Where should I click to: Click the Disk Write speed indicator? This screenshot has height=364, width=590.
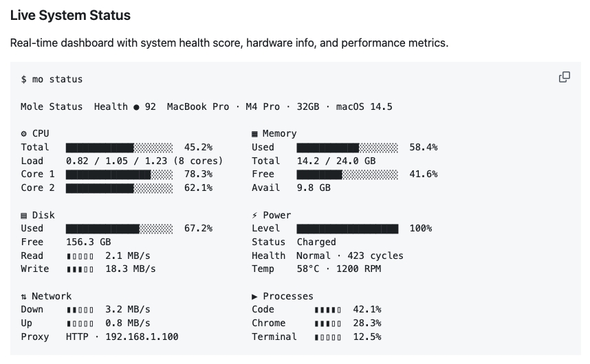(x=80, y=269)
